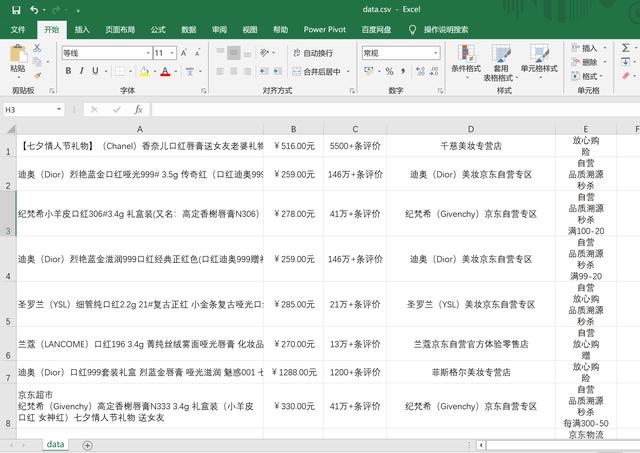Click 合并后居中 merge and center button
This screenshot has height=453, width=640.
317,72
